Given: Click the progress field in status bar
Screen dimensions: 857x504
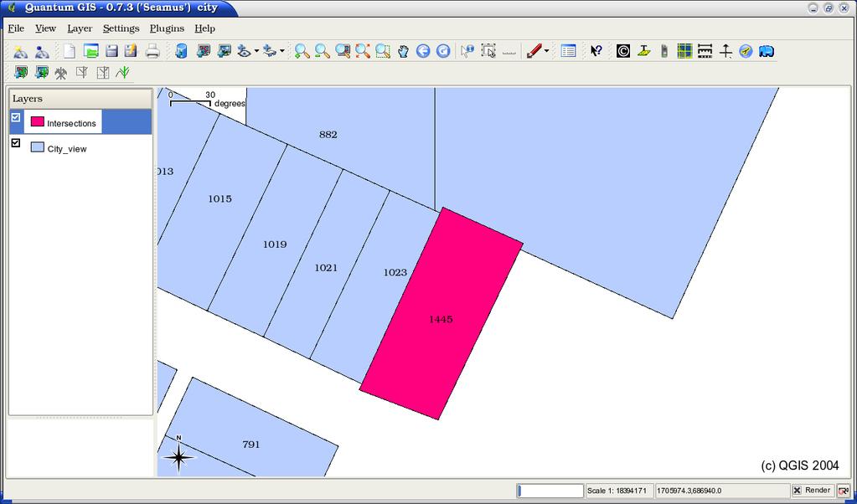Looking at the screenshot, I should 550,491.
